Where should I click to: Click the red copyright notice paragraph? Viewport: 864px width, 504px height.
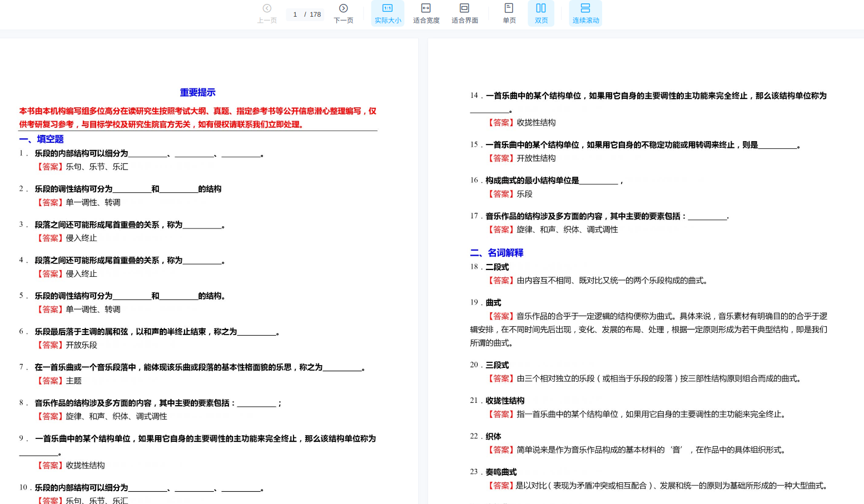197,118
